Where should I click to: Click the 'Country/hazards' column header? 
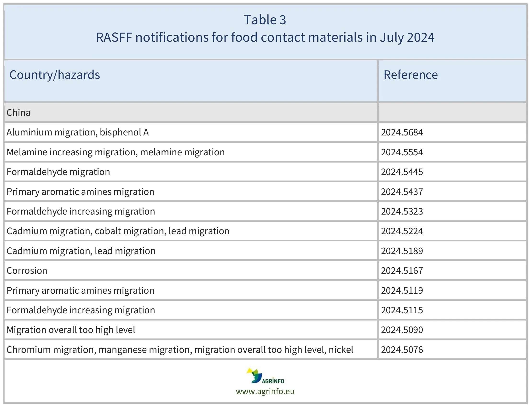(191, 81)
